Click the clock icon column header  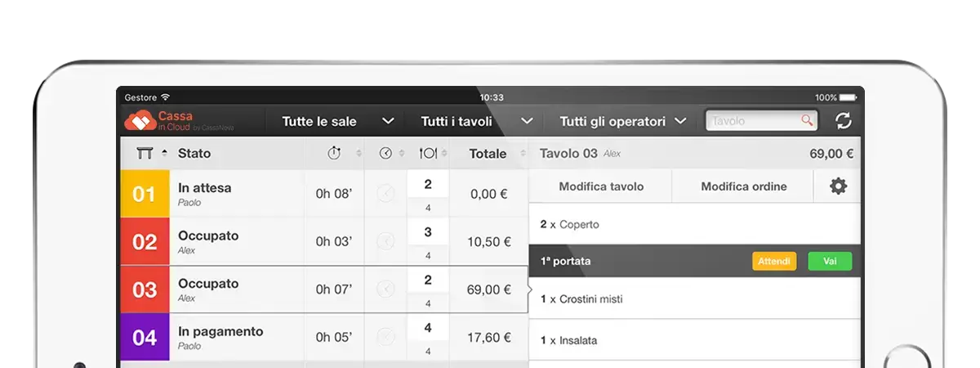coord(385,153)
